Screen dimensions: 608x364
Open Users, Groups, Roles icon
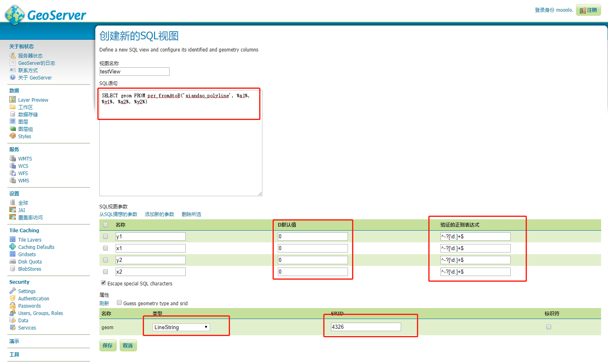pyautogui.click(x=13, y=313)
